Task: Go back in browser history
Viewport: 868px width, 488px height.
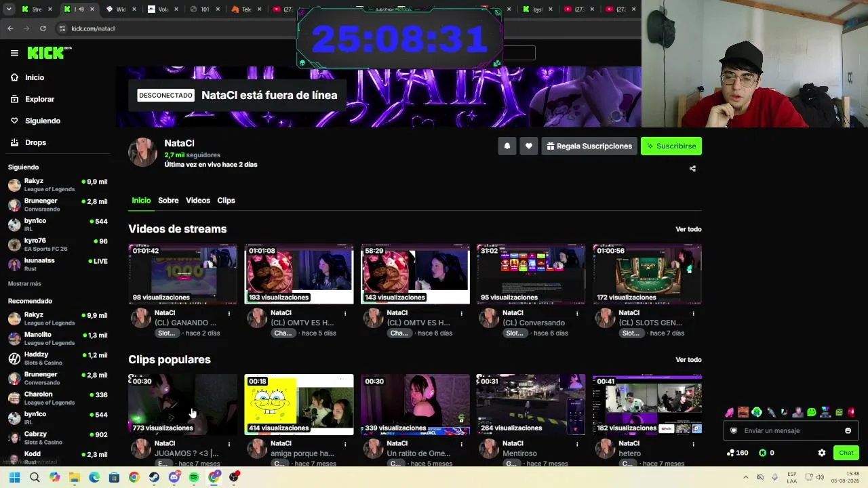Action: point(10,28)
